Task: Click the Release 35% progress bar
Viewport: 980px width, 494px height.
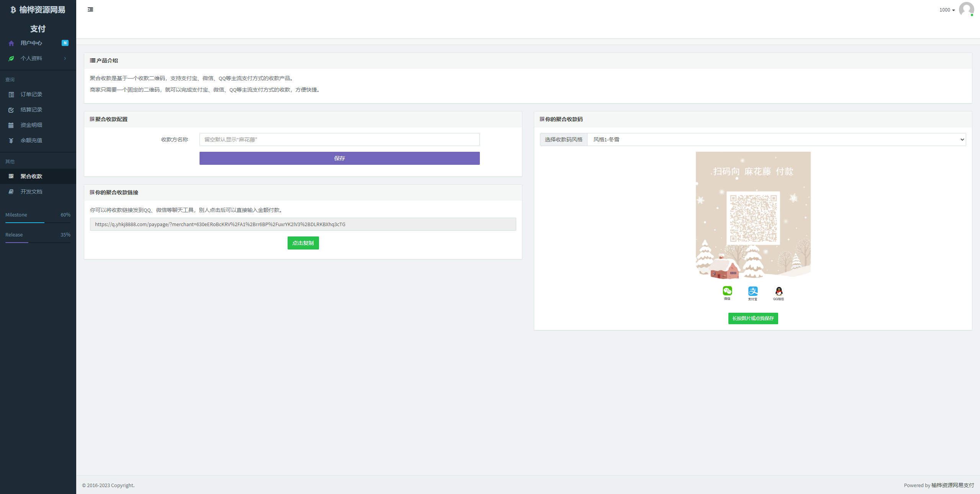Action: click(x=38, y=242)
